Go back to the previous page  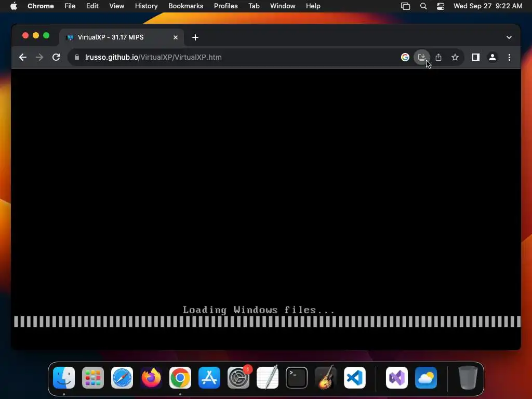[x=23, y=57]
